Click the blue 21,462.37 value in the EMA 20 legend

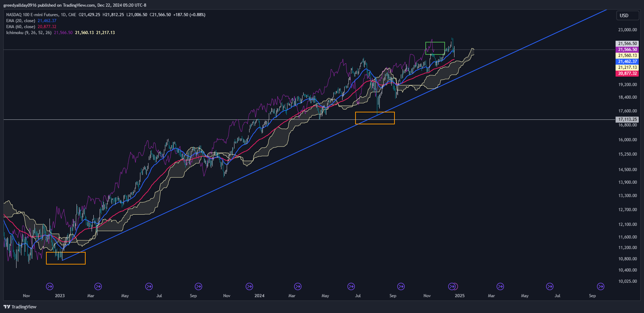(47, 21)
